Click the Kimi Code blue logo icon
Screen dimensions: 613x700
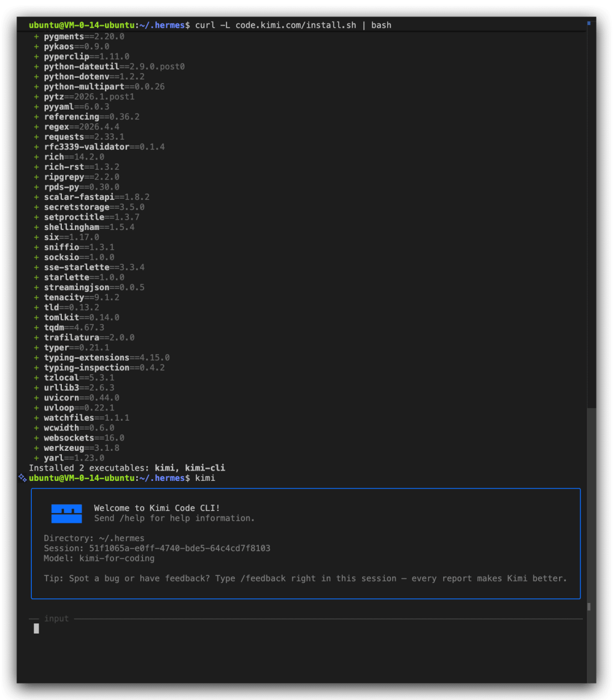click(66, 513)
